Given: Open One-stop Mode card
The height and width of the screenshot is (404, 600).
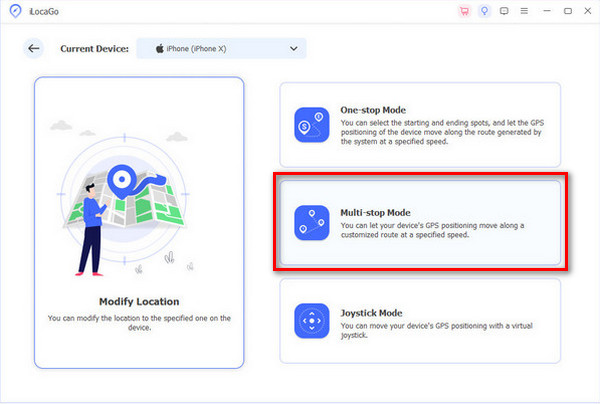Looking at the screenshot, I should [x=420, y=125].
